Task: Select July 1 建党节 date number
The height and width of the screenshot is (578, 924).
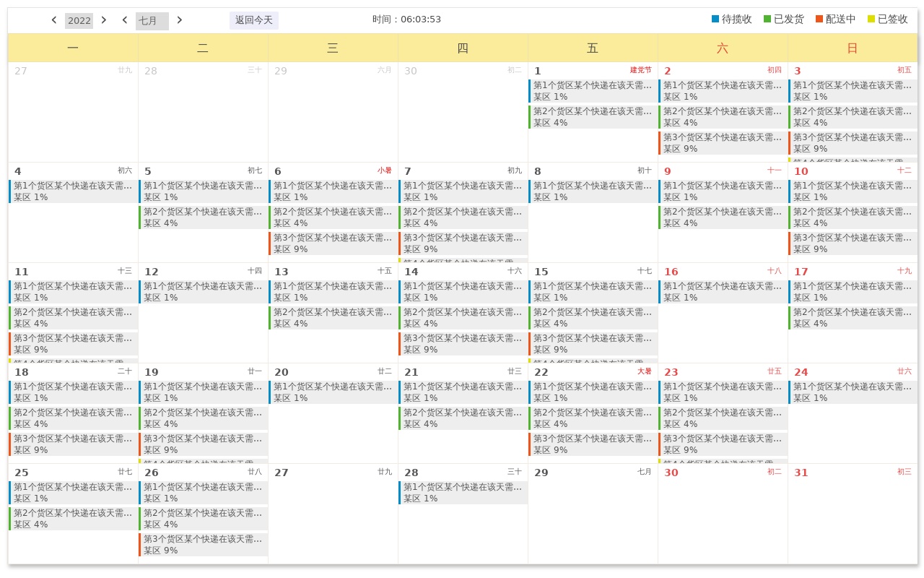Action: pos(538,71)
